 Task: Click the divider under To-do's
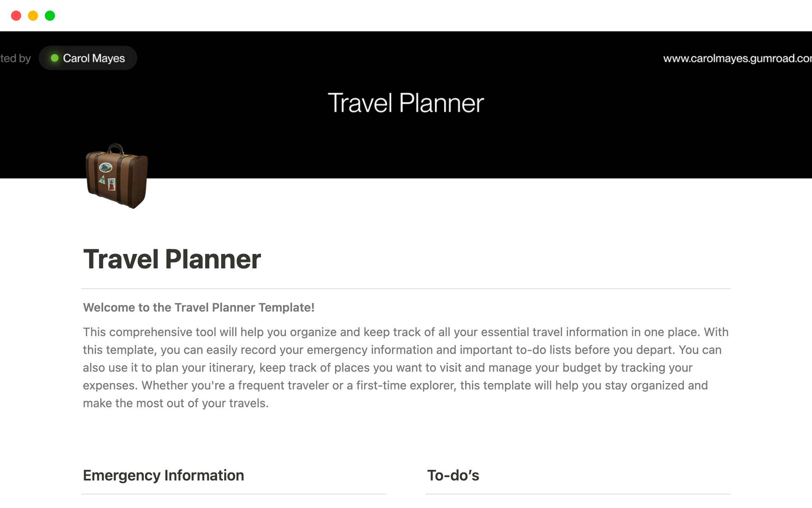coord(578,494)
